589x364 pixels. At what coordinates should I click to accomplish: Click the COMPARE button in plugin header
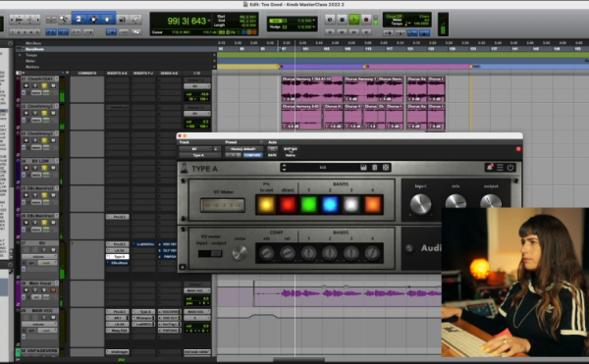[x=253, y=155]
